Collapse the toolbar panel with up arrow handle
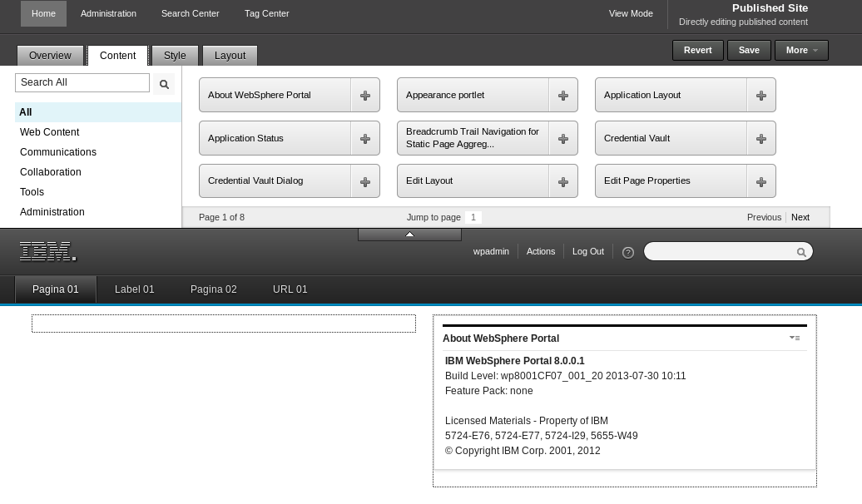The height and width of the screenshot is (504, 862). pos(409,235)
